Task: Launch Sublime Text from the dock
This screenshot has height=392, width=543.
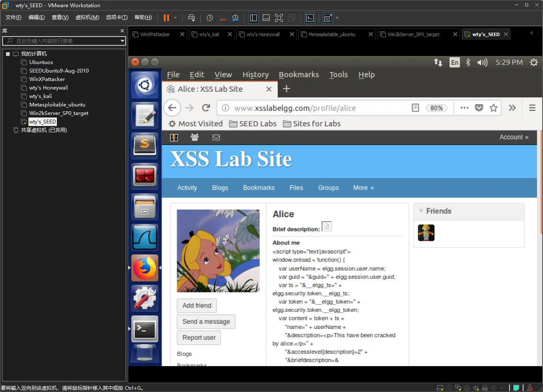Action: point(145,146)
